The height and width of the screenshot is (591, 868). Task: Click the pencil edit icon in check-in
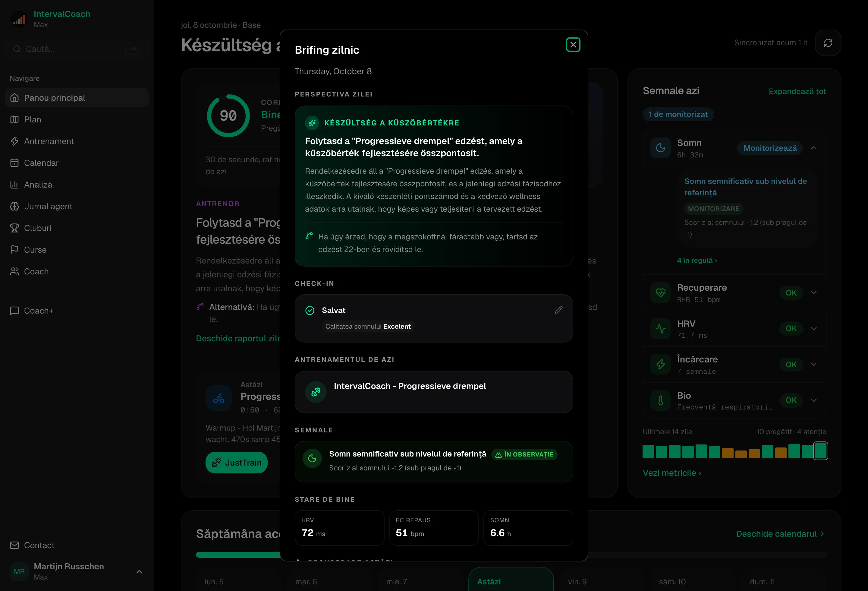pos(558,310)
